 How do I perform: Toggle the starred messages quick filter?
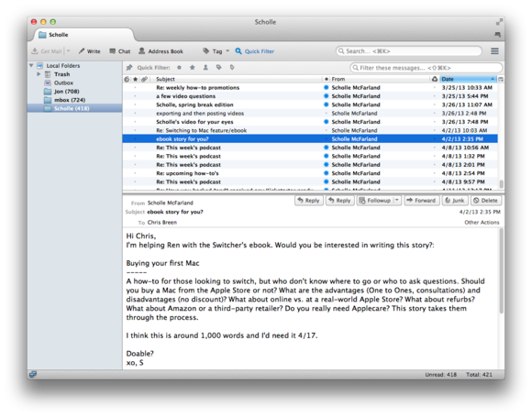point(193,68)
